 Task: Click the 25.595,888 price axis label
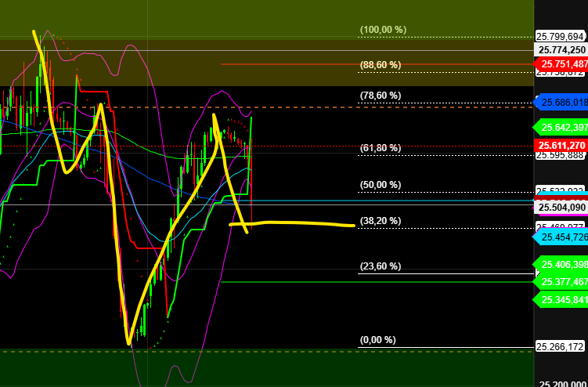pos(561,155)
